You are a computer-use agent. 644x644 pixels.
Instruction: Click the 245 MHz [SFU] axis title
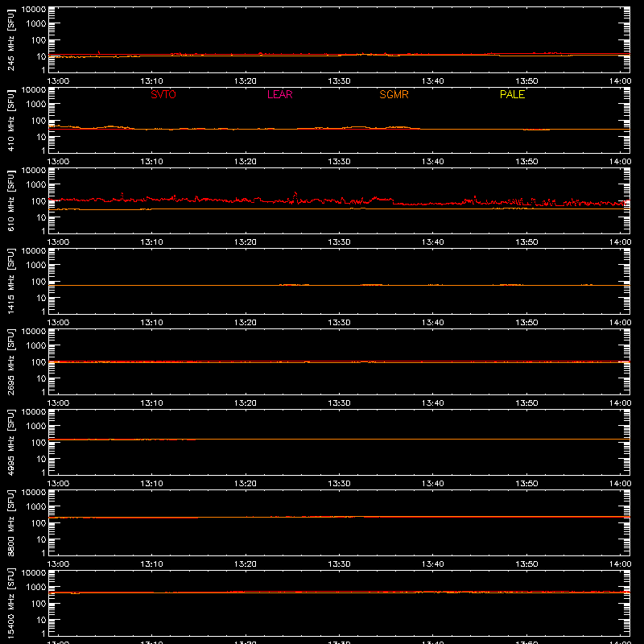(x=11, y=39)
